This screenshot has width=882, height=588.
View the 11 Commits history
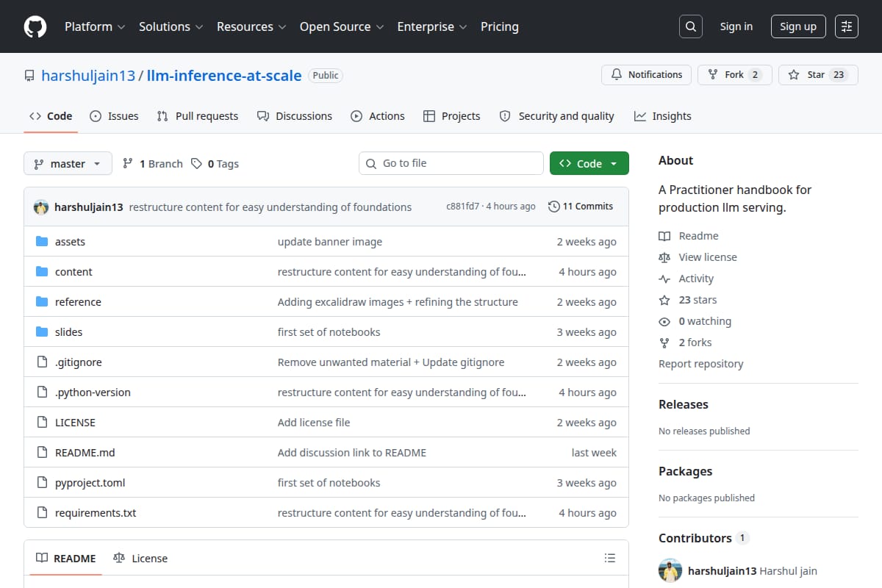[x=581, y=207]
